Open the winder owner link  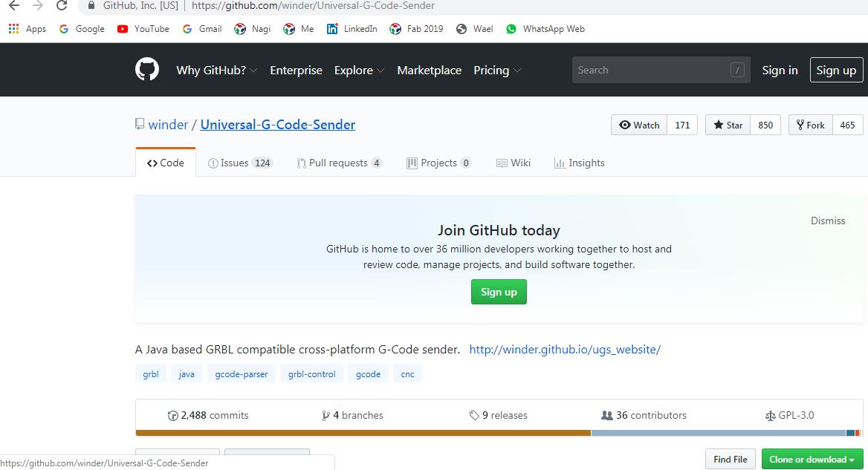[x=168, y=125]
